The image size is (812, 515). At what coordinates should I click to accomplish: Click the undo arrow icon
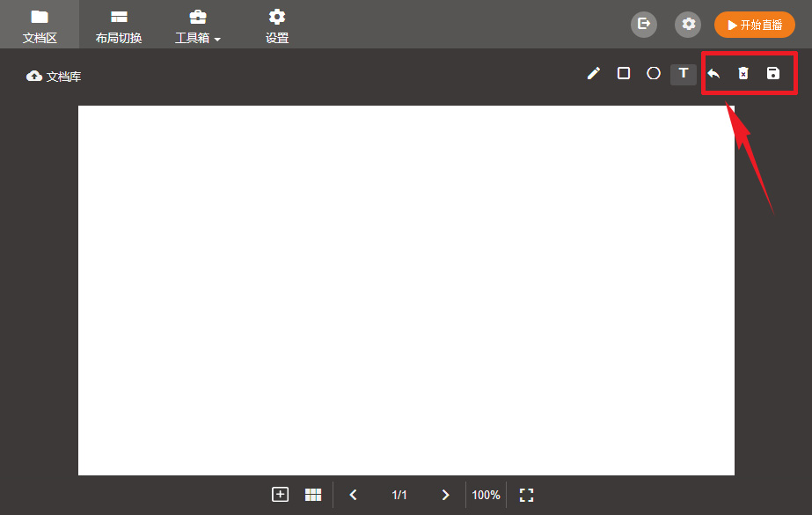point(713,74)
